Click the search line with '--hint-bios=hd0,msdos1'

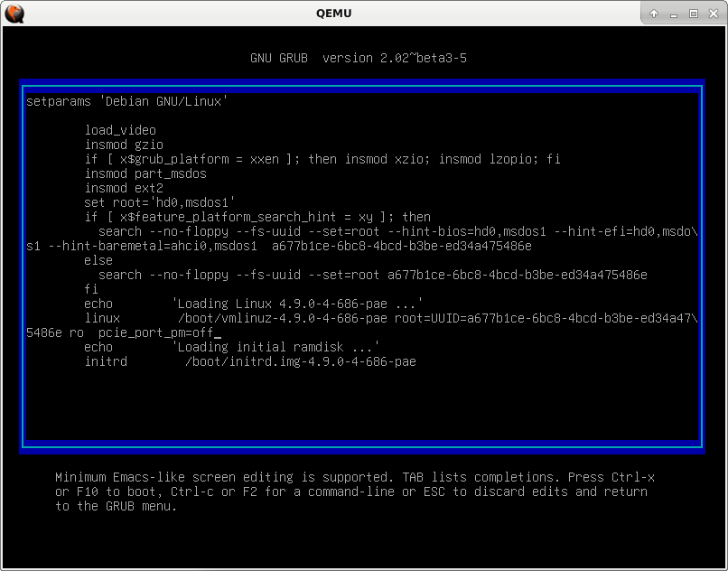click(x=398, y=231)
